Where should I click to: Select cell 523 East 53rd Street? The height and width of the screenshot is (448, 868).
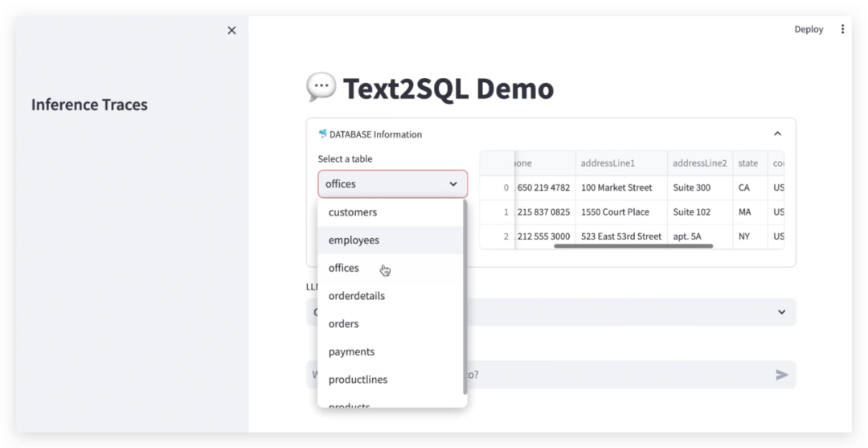point(621,236)
